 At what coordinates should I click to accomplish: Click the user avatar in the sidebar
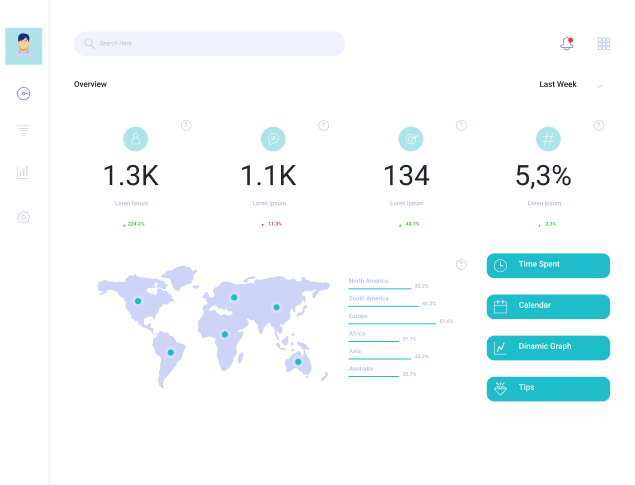(x=23, y=46)
